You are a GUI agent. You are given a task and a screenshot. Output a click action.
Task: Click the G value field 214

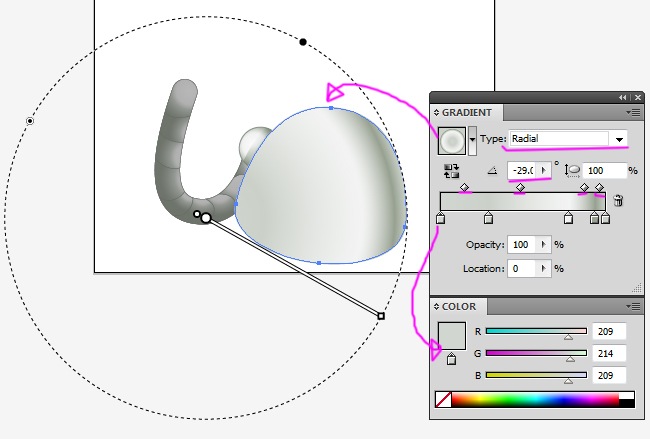coord(609,354)
